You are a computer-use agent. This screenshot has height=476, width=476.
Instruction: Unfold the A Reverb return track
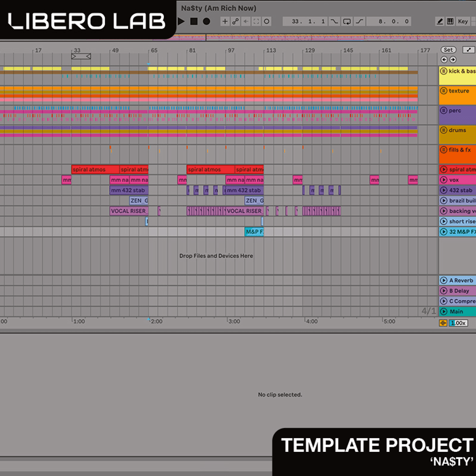[x=443, y=280]
